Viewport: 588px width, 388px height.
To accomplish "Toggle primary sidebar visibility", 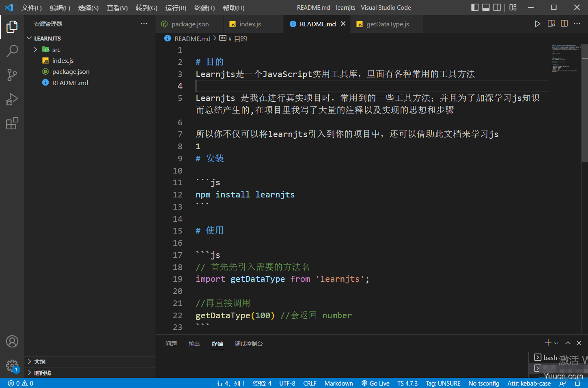I will [475, 7].
